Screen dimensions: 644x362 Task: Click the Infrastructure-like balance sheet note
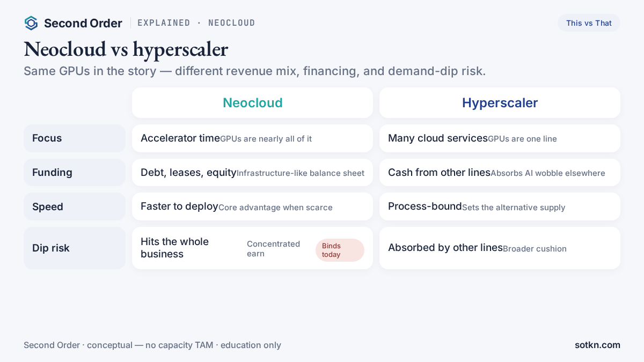tap(301, 173)
